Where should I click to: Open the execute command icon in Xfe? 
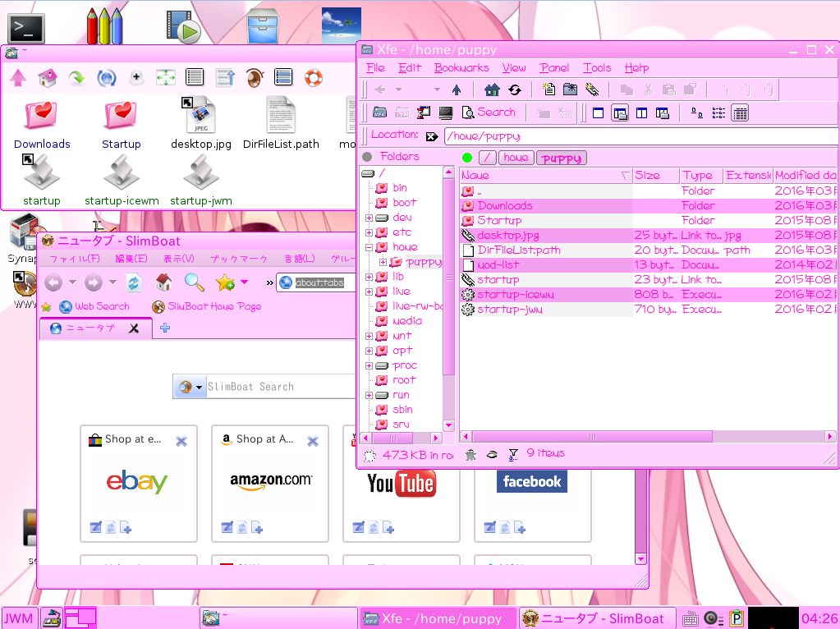(423, 112)
